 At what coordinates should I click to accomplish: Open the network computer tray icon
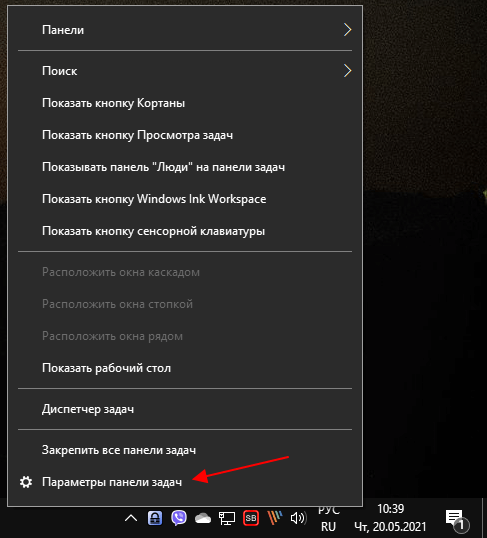coord(227,518)
